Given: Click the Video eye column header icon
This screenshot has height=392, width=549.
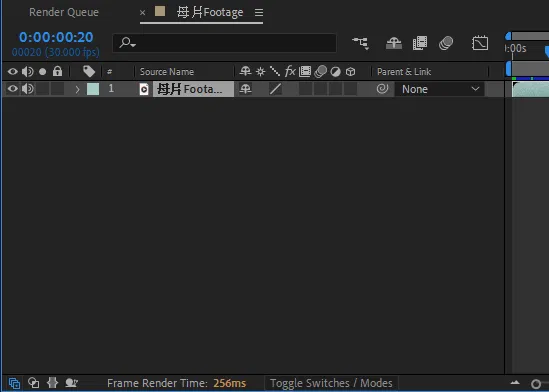Looking at the screenshot, I should tap(13, 72).
